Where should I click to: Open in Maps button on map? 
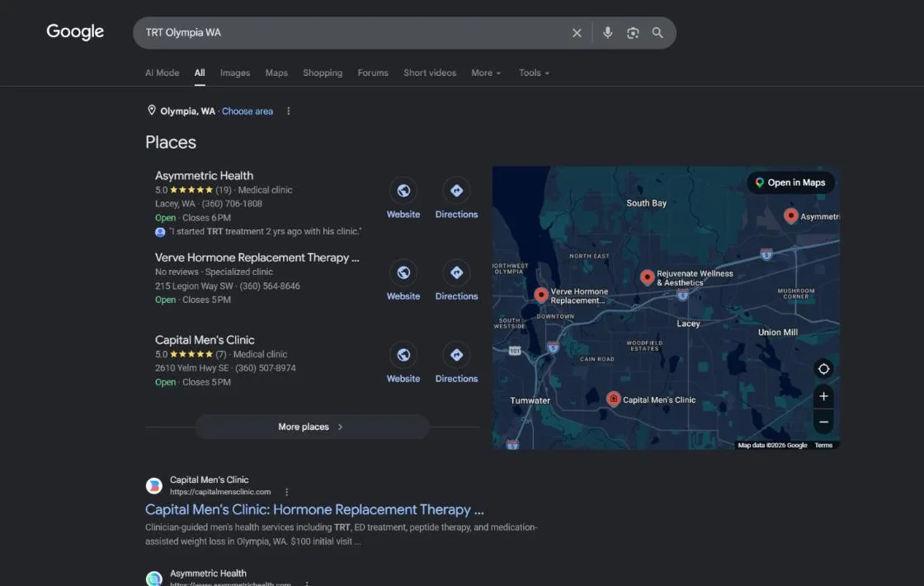tap(790, 182)
